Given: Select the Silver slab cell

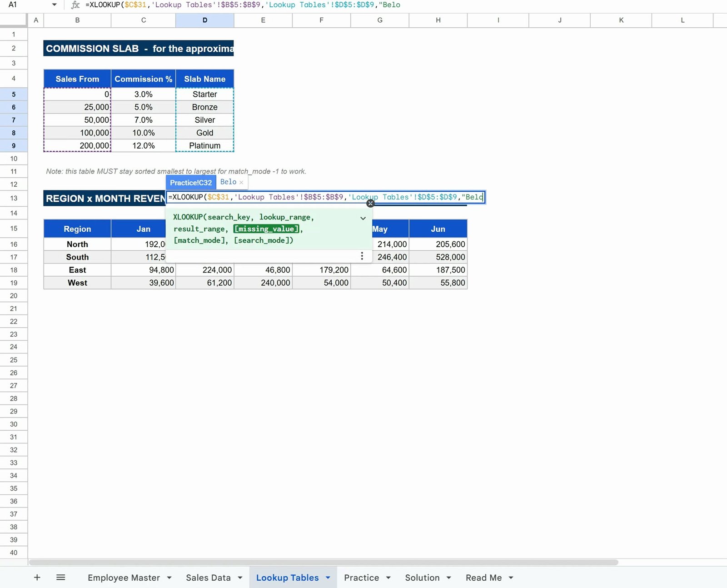Looking at the screenshot, I should pyautogui.click(x=205, y=120).
